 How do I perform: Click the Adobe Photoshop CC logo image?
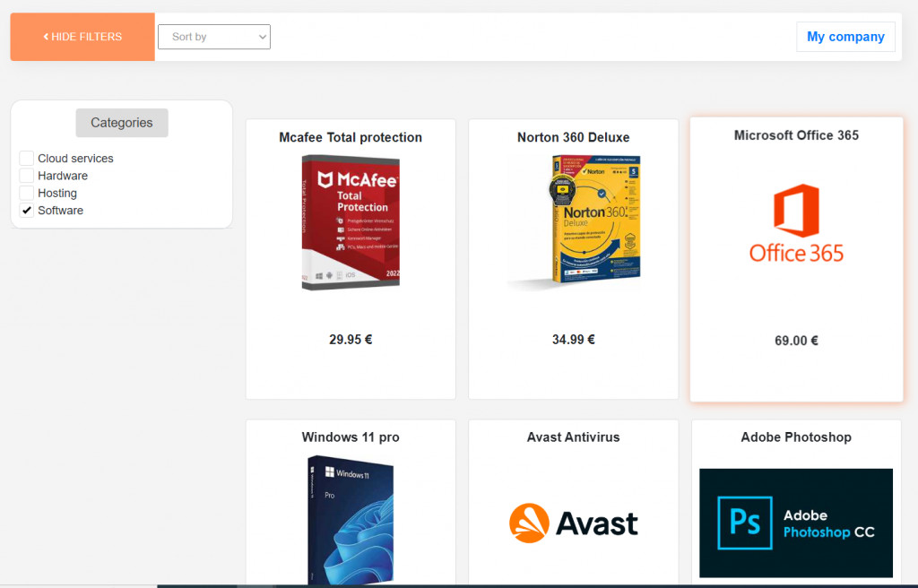(x=796, y=523)
